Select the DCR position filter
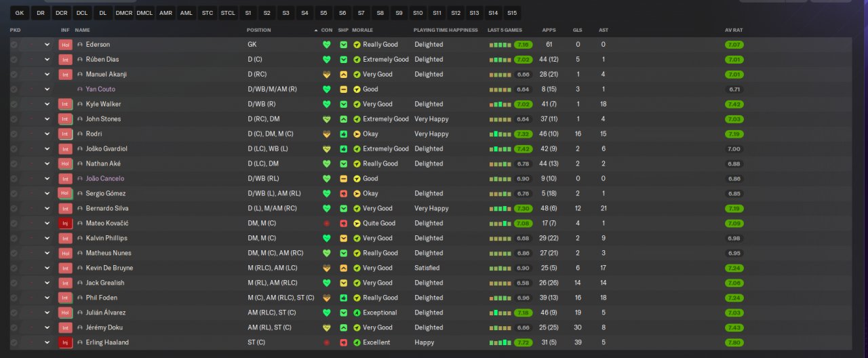The height and width of the screenshot is (358, 868). [x=61, y=13]
